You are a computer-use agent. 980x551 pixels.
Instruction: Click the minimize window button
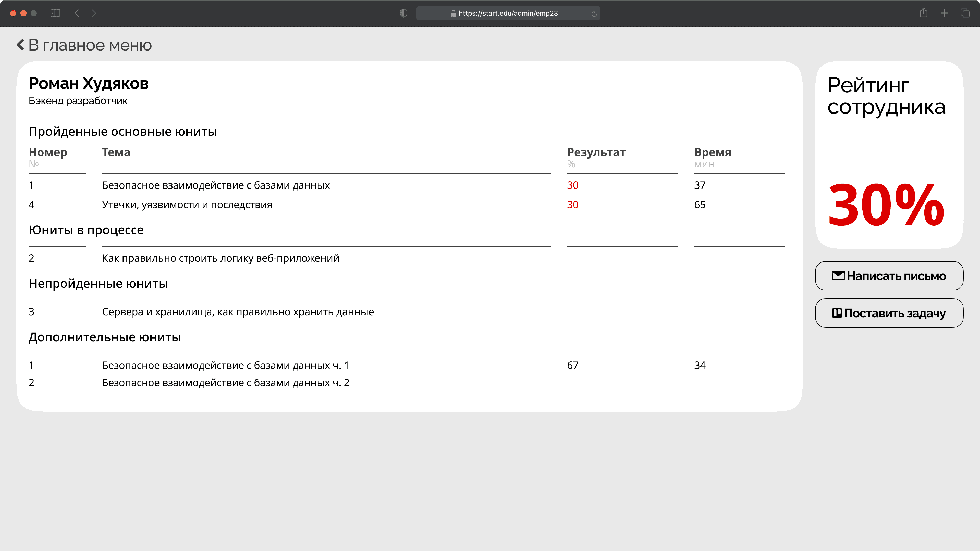tap(23, 13)
